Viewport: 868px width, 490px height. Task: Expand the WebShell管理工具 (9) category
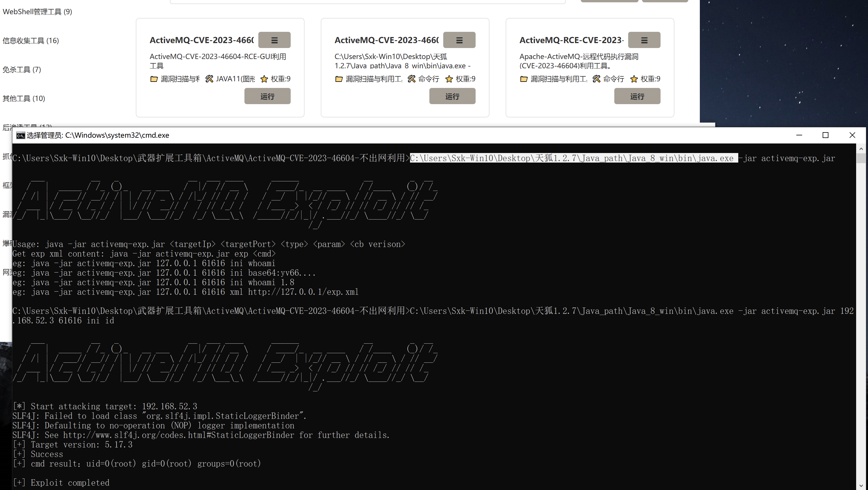click(x=37, y=12)
